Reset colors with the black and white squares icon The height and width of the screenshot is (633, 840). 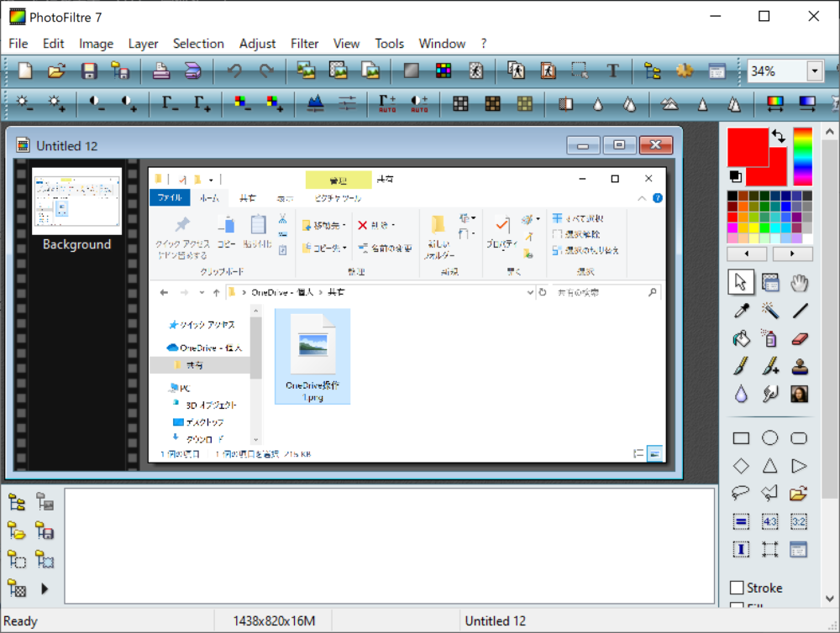[x=736, y=176]
